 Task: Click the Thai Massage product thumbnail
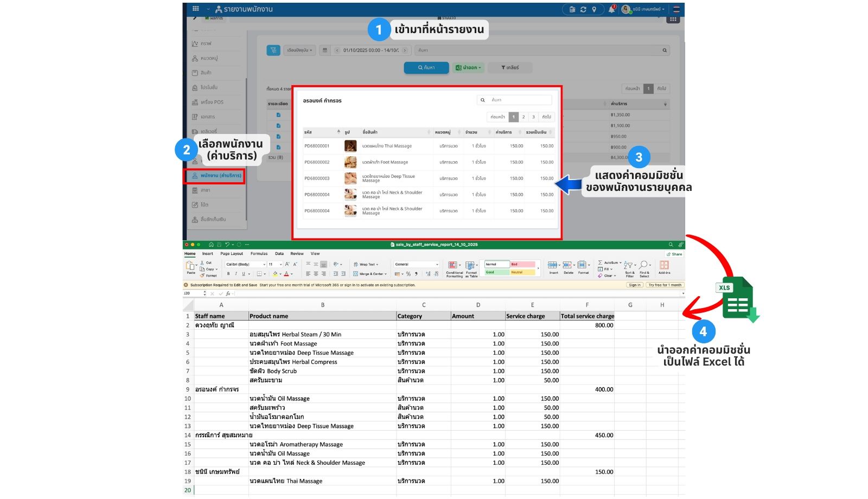(x=350, y=146)
